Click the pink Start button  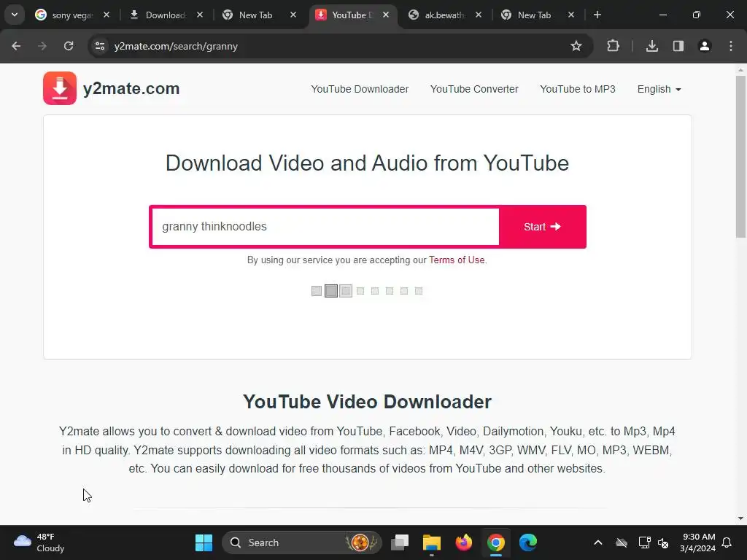pos(542,227)
